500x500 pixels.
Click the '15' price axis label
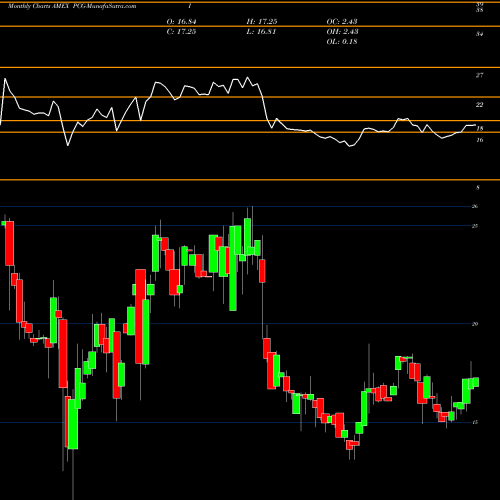(x=475, y=422)
